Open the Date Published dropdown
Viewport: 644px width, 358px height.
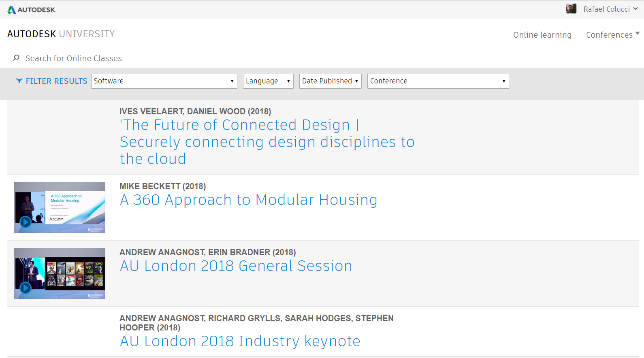tap(330, 81)
